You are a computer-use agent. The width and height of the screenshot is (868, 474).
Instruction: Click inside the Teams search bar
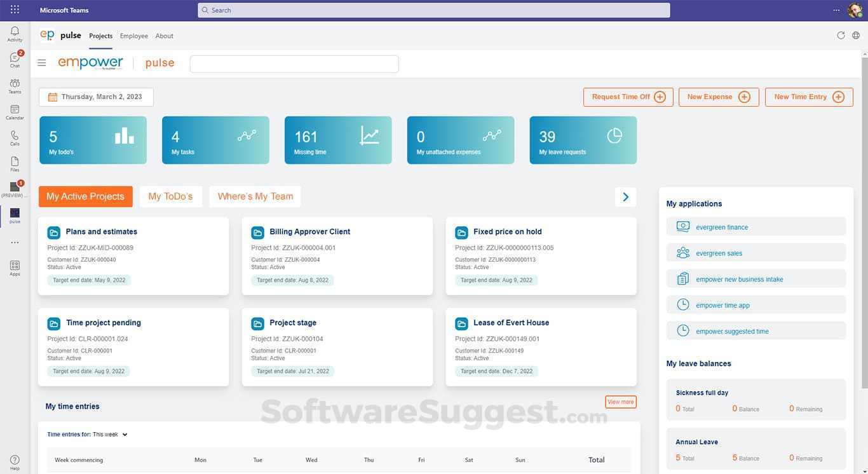434,10
